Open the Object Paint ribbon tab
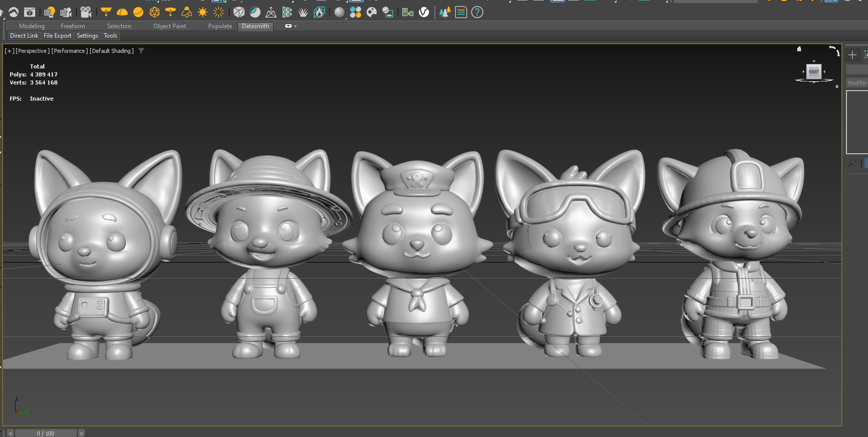The image size is (868, 437). pyautogui.click(x=169, y=26)
